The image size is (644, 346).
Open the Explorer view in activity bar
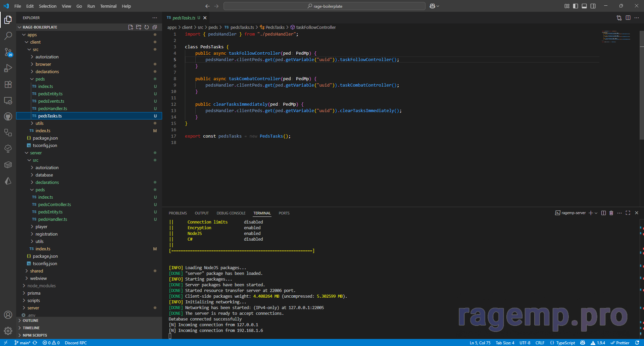pyautogui.click(x=8, y=20)
